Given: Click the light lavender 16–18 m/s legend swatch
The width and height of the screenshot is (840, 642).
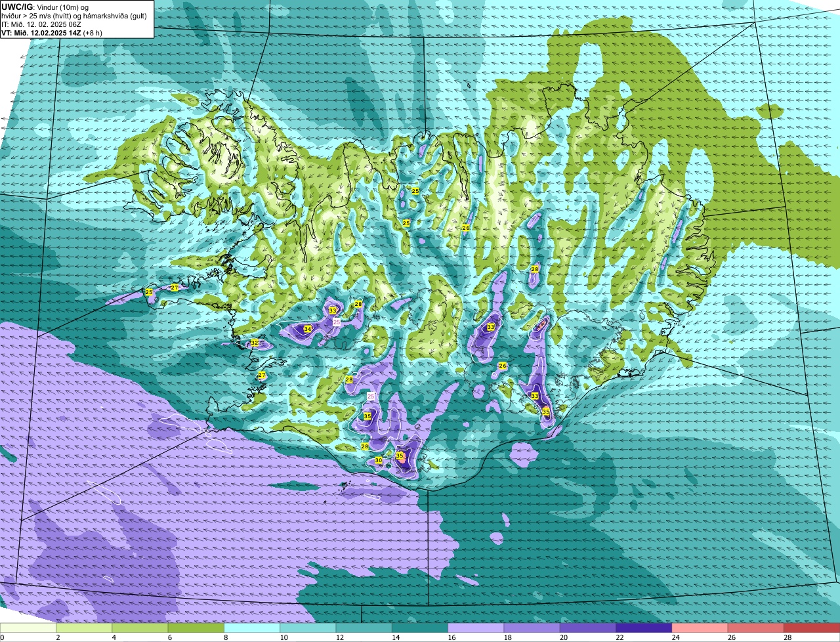Looking at the screenshot, I should click(x=476, y=628).
